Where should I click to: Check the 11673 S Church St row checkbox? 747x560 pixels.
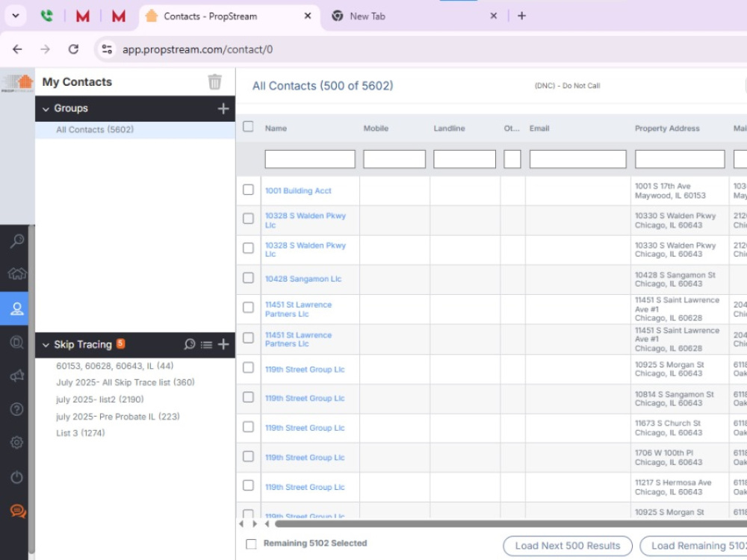pyautogui.click(x=248, y=426)
